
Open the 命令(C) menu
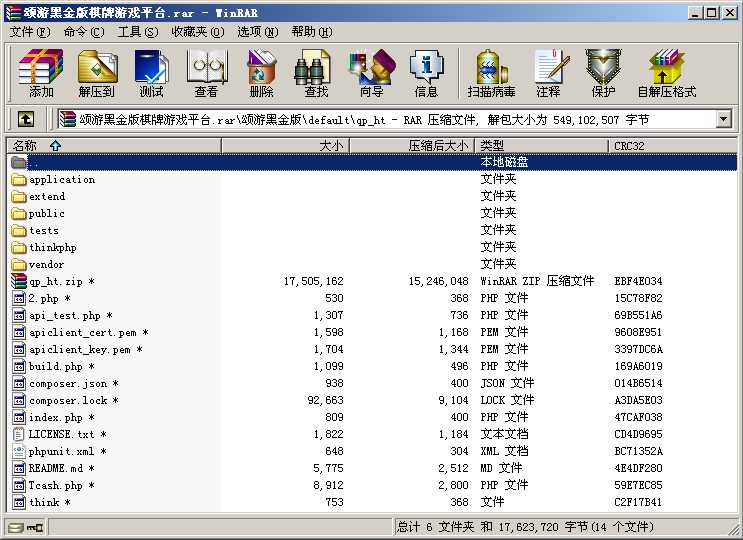click(84, 32)
